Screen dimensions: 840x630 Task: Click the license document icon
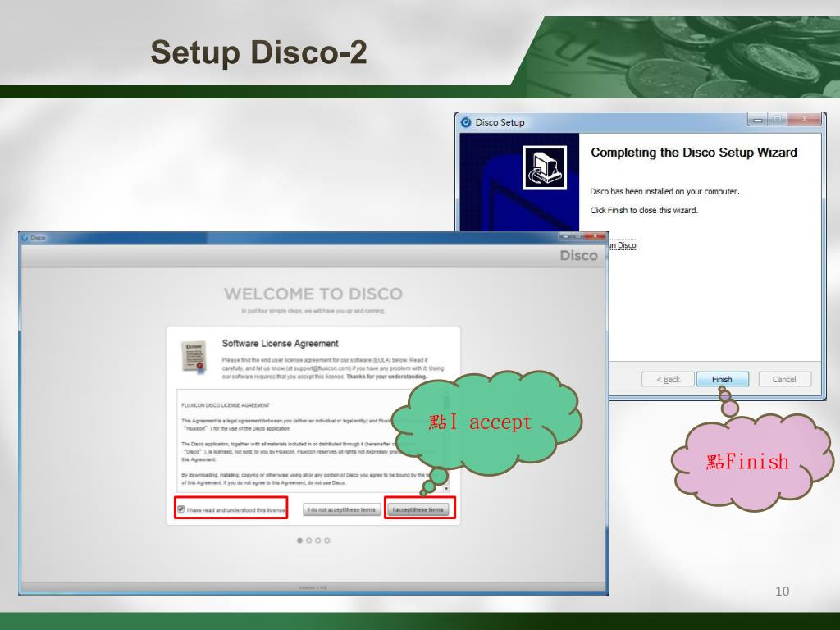point(194,357)
